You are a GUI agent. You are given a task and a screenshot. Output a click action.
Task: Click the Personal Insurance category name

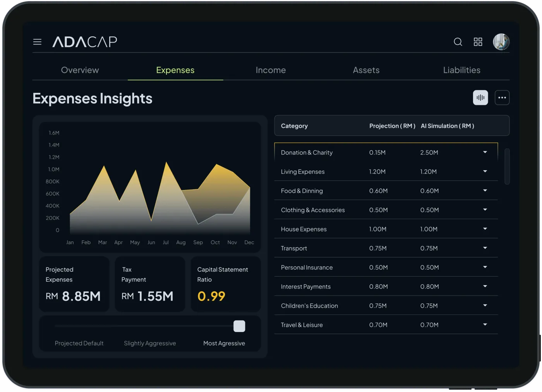(307, 267)
